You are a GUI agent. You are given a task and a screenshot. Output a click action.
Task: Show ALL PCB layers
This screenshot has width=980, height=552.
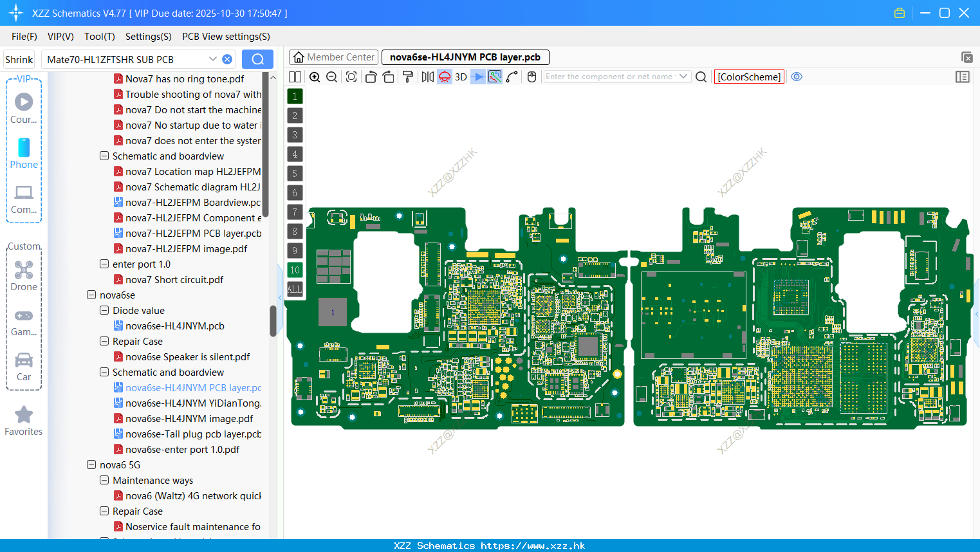(x=295, y=290)
